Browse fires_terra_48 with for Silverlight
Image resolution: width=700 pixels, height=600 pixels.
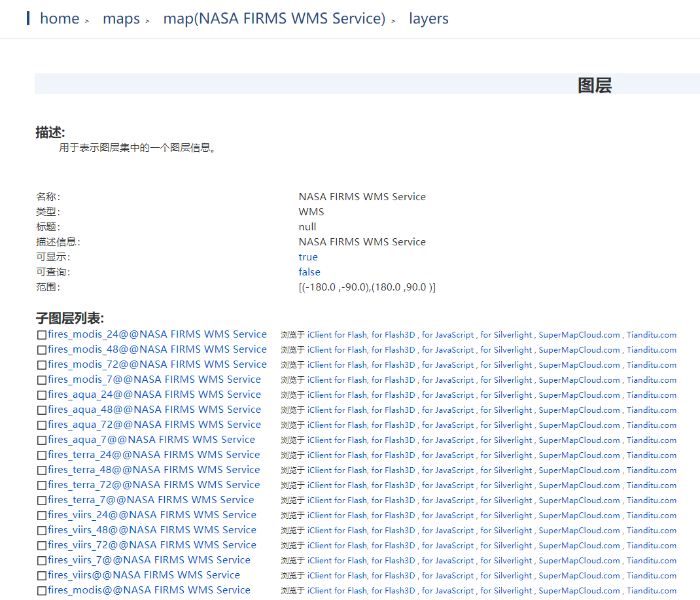(506, 470)
